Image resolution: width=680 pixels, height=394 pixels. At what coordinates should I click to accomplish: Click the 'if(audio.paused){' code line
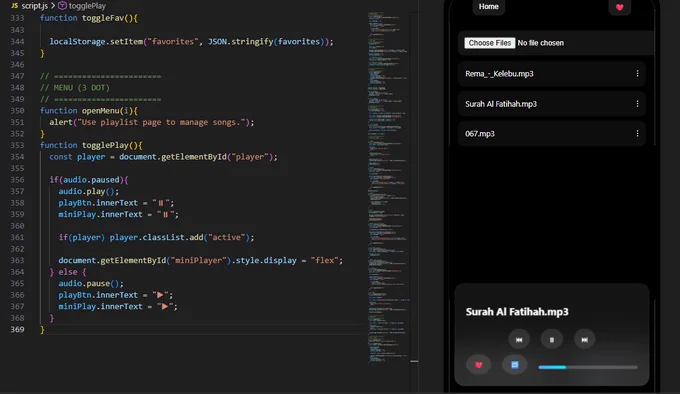[x=88, y=180]
